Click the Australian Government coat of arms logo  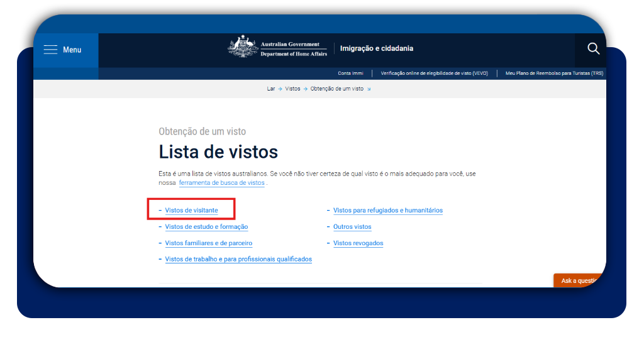click(243, 47)
